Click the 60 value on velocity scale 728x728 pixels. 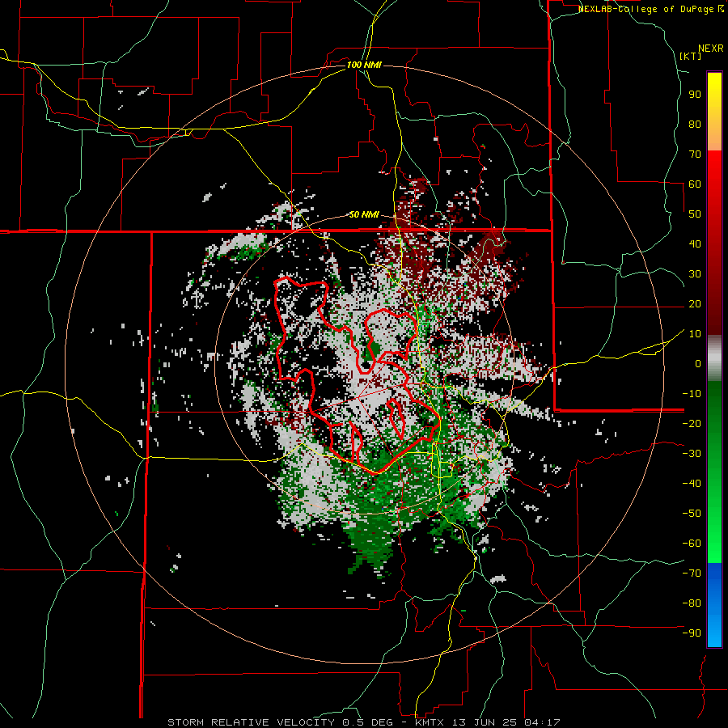[695, 184]
